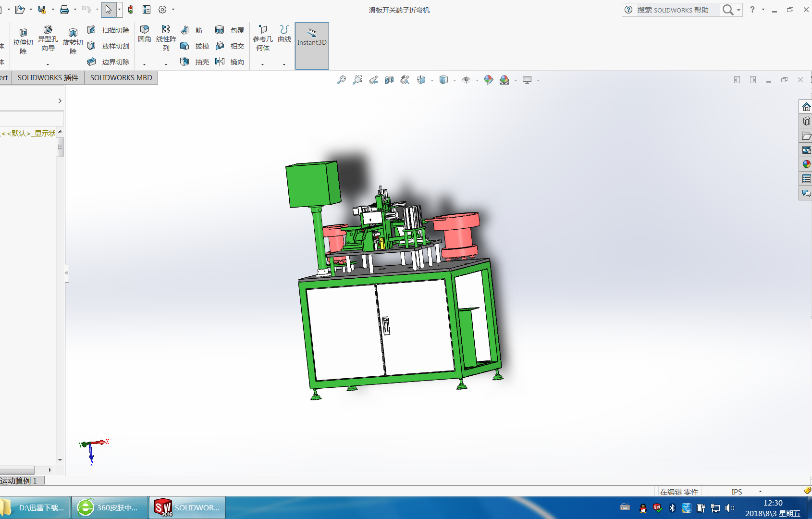Image resolution: width=812 pixels, height=519 pixels.
Task: Click the 圆角 (Fillet) tool icon
Action: (x=144, y=30)
